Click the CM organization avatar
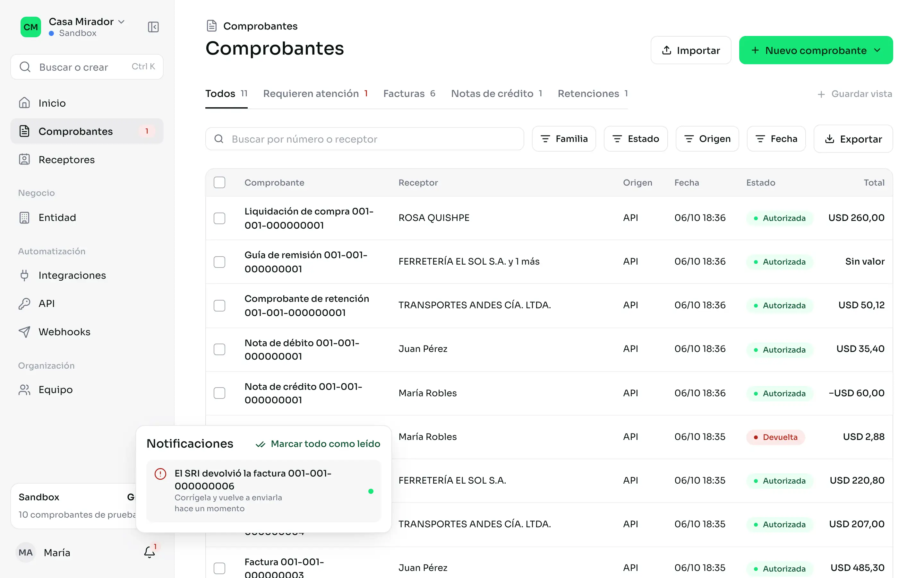924x578 pixels. pos(30,27)
